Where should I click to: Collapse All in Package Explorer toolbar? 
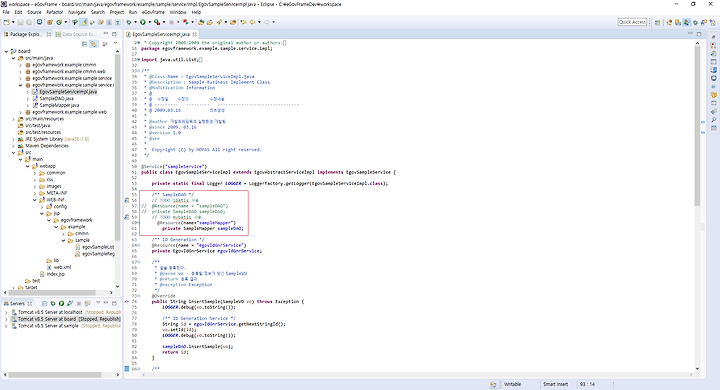pyautogui.click(x=84, y=44)
